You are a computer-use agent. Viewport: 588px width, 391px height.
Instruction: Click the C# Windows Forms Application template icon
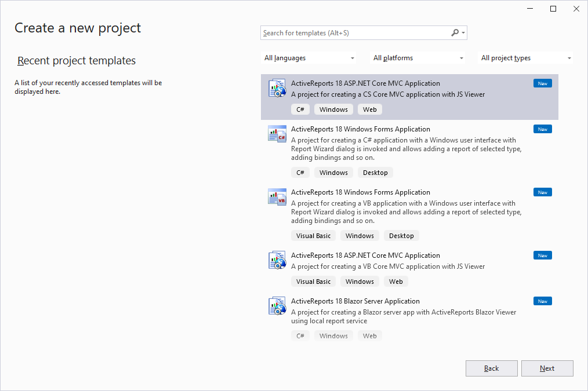tap(277, 134)
